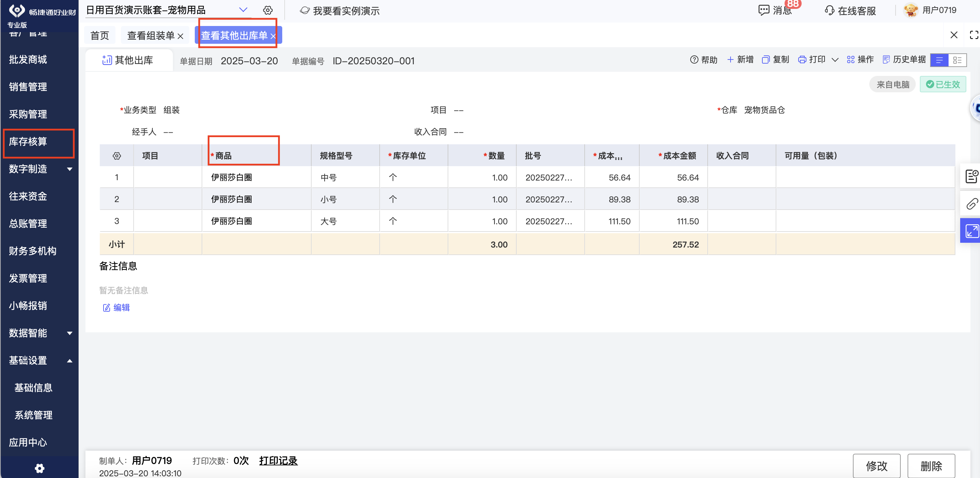Select row 1 中号 cell
The height and width of the screenshot is (478, 980).
(345, 177)
